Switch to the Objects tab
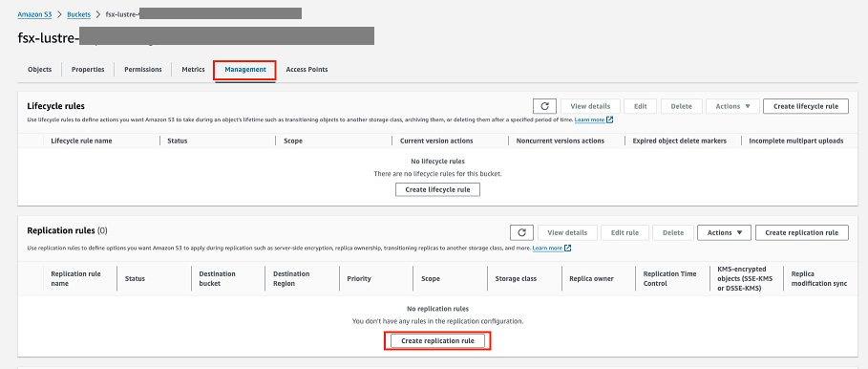 tap(39, 69)
